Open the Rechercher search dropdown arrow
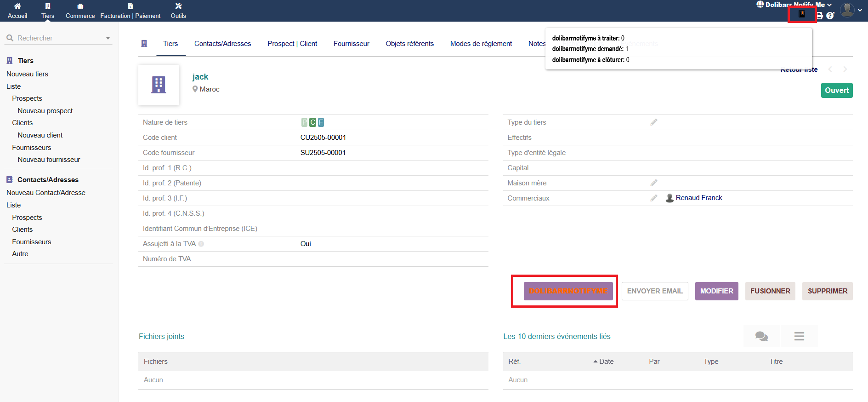Image resolution: width=868 pixels, height=402 pixels. pyautogui.click(x=108, y=38)
